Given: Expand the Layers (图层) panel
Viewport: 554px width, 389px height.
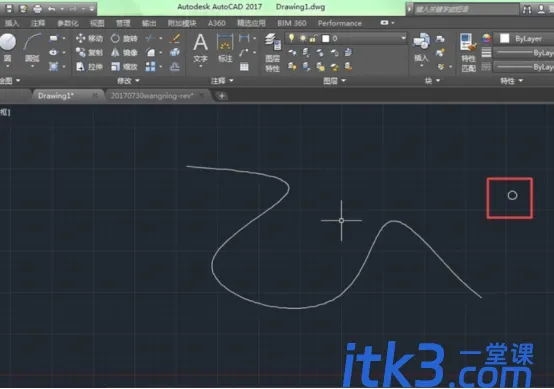Looking at the screenshot, I should [x=334, y=81].
